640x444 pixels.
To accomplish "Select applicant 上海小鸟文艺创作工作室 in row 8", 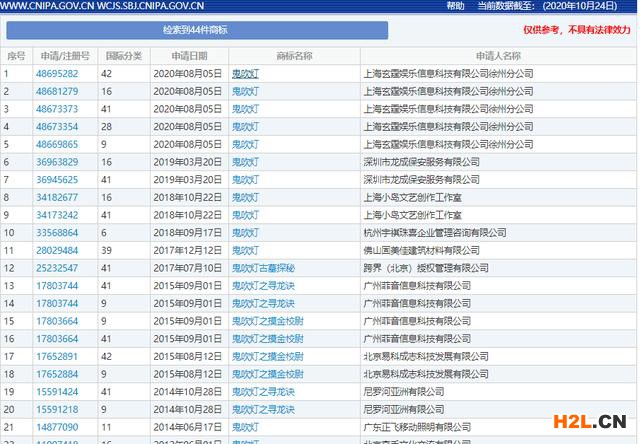I will 412,197.
